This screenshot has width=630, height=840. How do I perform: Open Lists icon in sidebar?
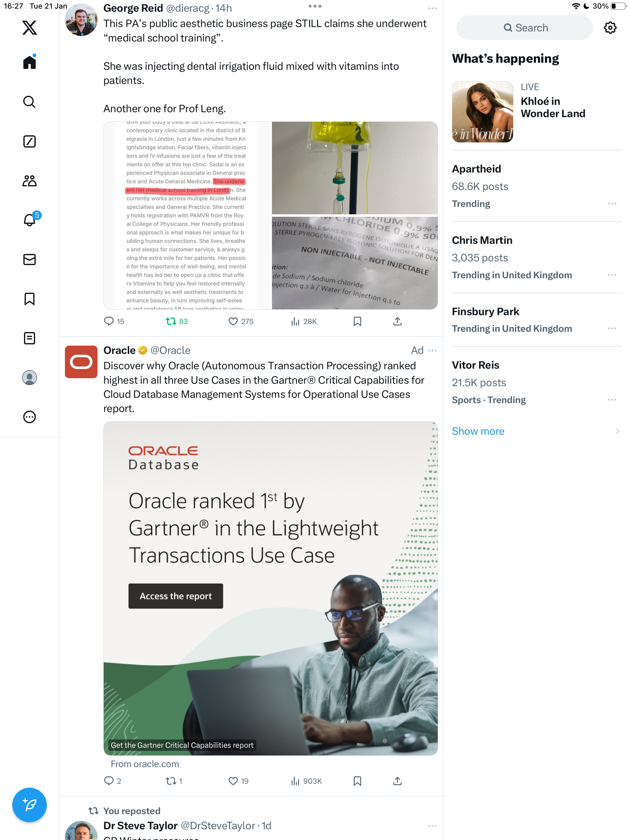(29, 338)
